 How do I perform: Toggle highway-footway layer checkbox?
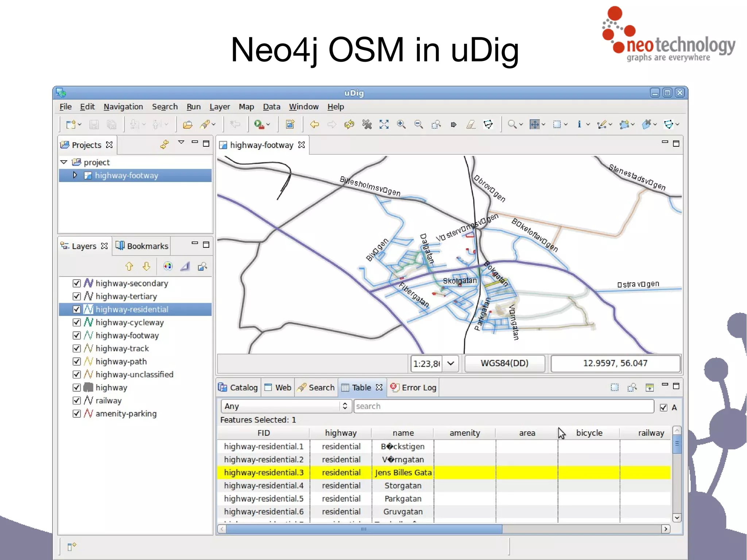77,336
